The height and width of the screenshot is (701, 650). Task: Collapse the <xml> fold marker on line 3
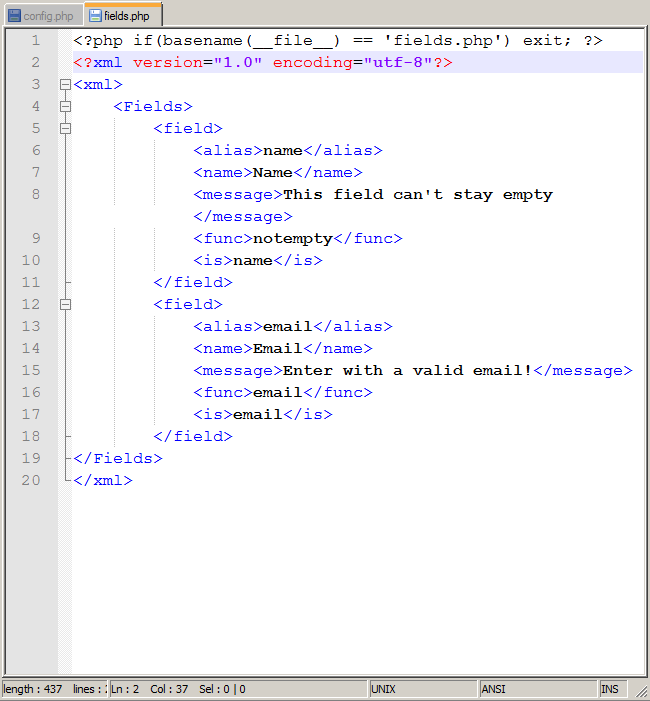point(65,84)
